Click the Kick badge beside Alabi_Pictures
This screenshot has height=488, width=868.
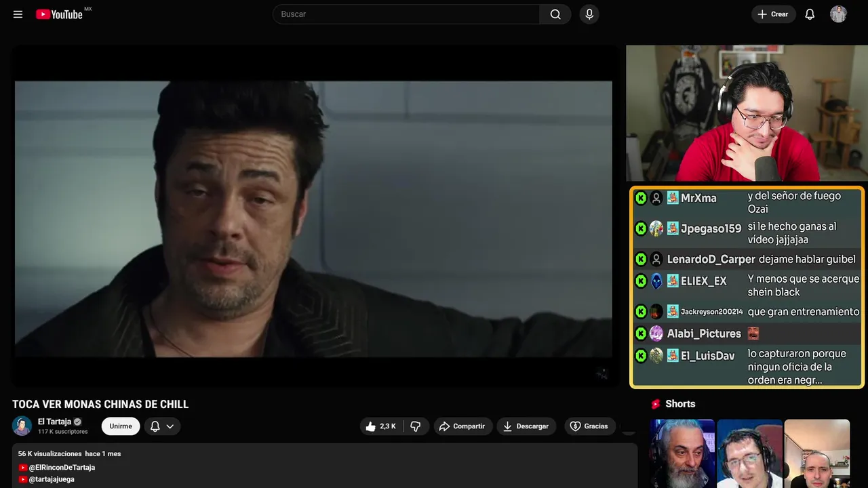[641, 333]
